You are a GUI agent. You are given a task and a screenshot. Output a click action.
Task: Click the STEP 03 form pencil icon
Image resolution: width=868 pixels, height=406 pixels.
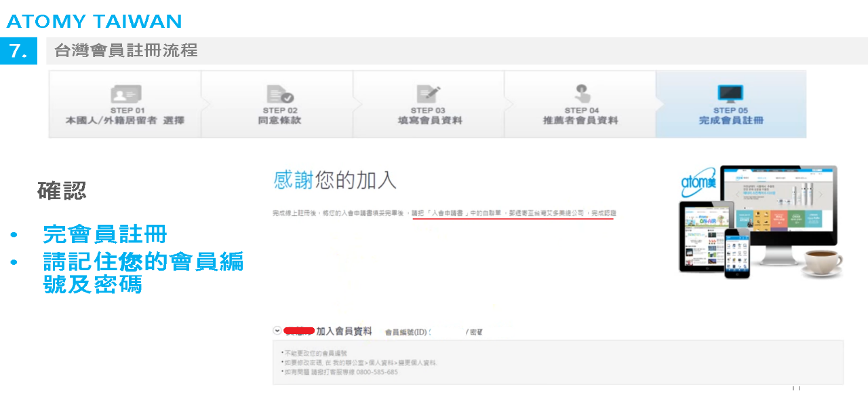click(x=429, y=94)
